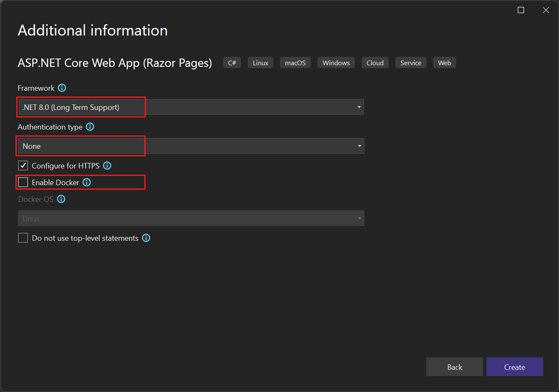
Task: Expand the Authentication type dropdown
Action: (191, 146)
